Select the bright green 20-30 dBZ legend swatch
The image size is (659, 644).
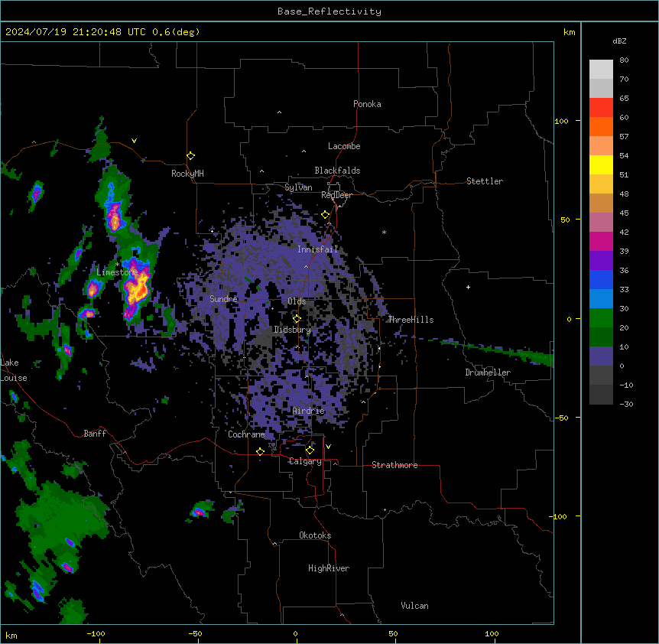601,318
